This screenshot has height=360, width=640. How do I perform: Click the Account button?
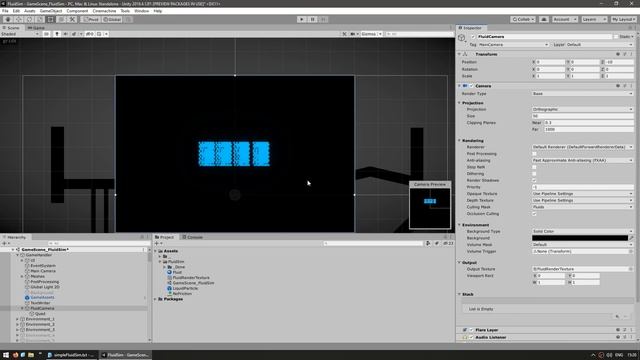click(564, 19)
